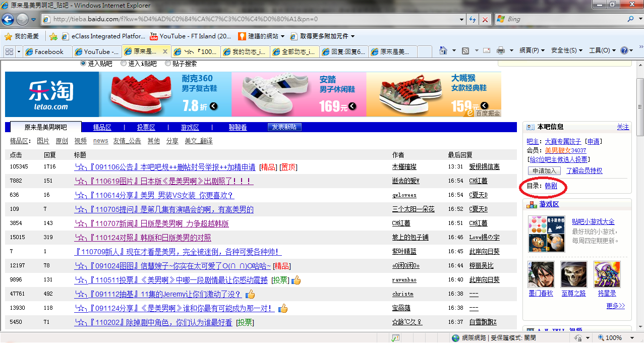
Task: Click the Print icon
Action: click(x=501, y=50)
